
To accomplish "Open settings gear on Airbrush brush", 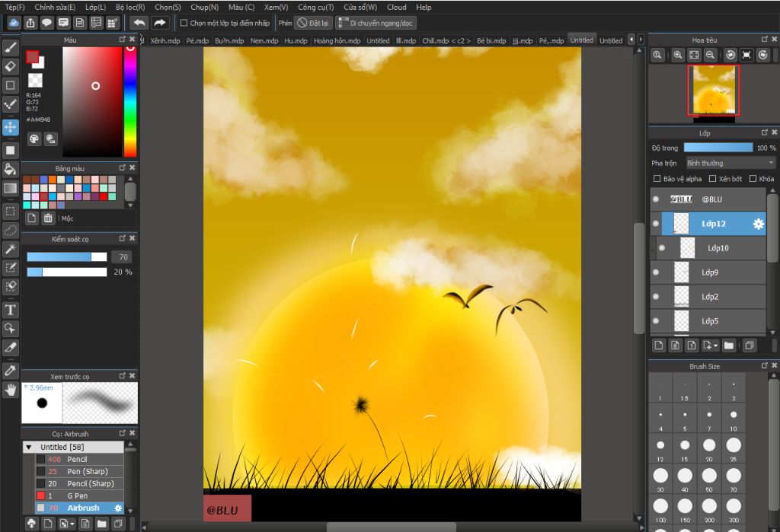I will 118,508.
